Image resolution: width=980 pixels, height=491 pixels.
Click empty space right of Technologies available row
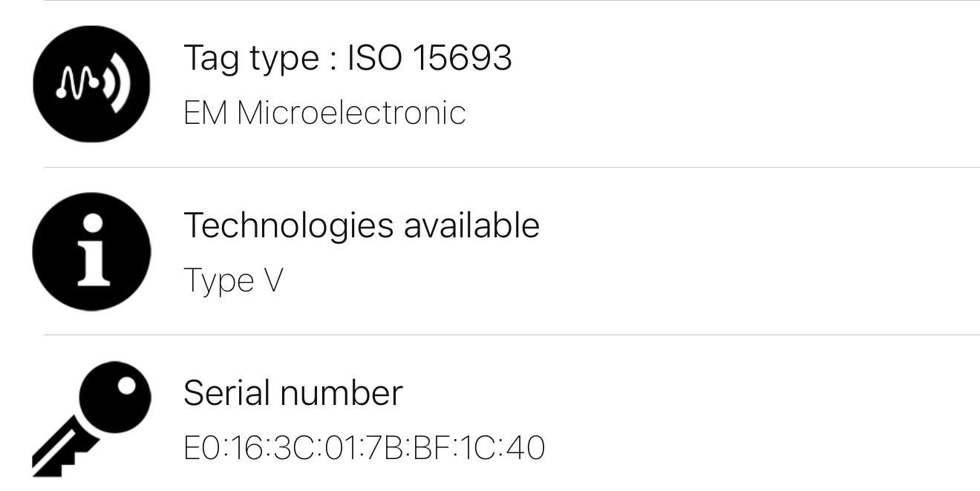point(742,251)
